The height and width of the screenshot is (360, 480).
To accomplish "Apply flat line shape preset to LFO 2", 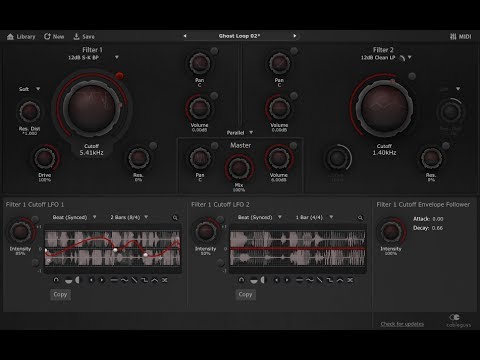I will click(300, 280).
